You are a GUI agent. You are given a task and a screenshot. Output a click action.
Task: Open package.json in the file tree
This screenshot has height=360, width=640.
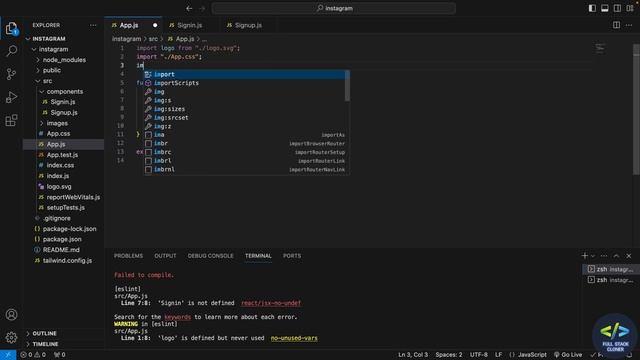tap(64, 239)
